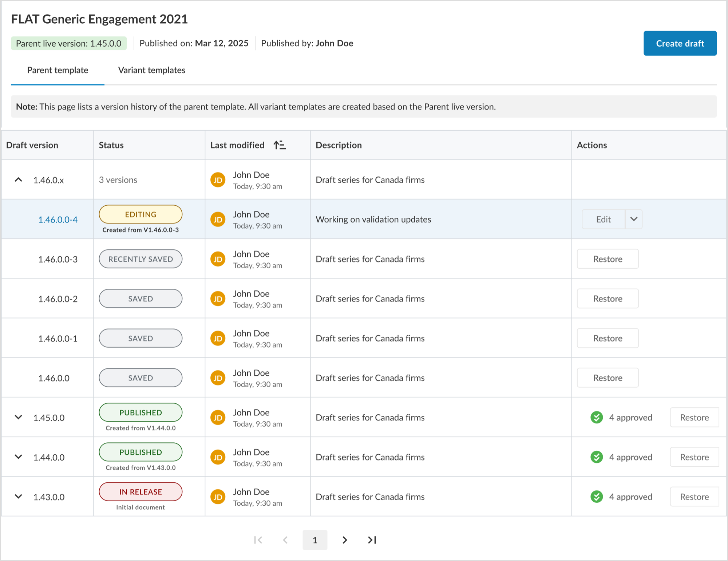Restore version 1.46.0.0-3
The height and width of the screenshot is (561, 728).
point(608,259)
